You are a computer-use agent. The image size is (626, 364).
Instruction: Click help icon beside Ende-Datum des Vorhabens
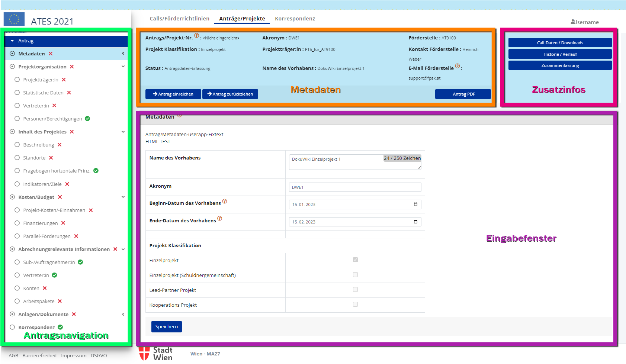point(220,219)
